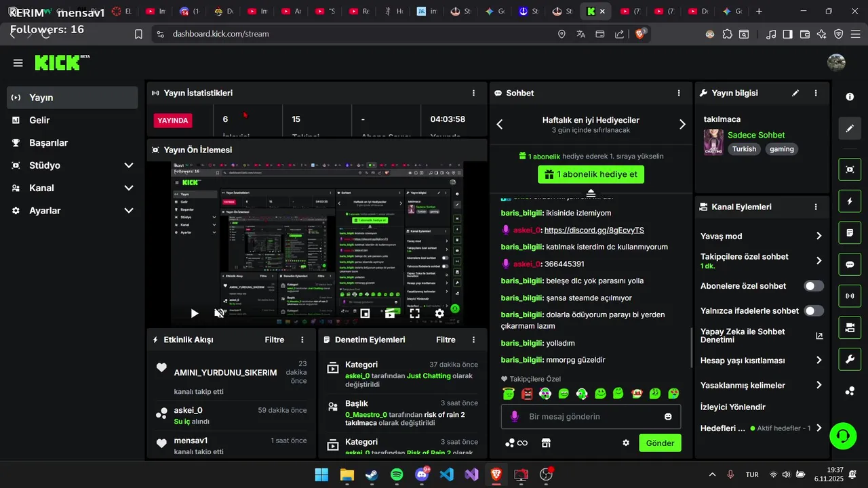Open Discord from the Windows taskbar
Screen dimensions: 868x488
click(x=422, y=474)
